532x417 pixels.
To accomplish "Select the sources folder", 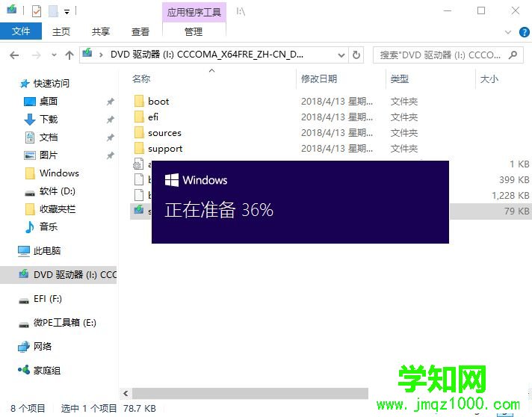I will 164,133.
